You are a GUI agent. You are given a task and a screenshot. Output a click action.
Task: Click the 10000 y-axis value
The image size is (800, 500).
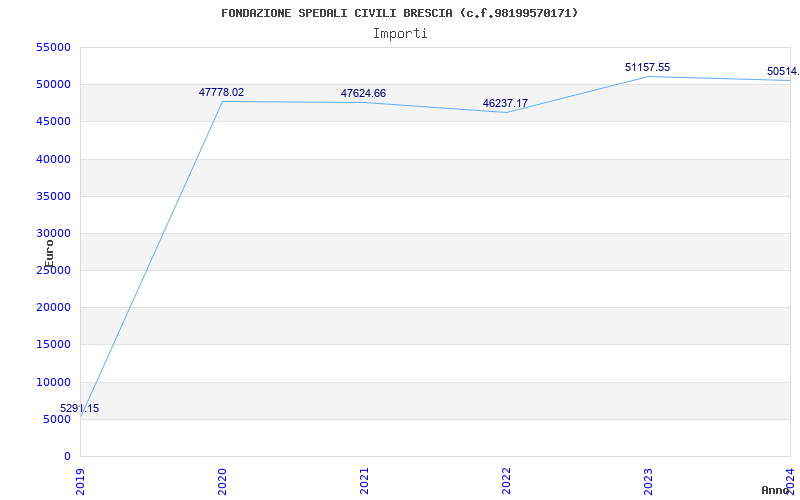pos(54,382)
